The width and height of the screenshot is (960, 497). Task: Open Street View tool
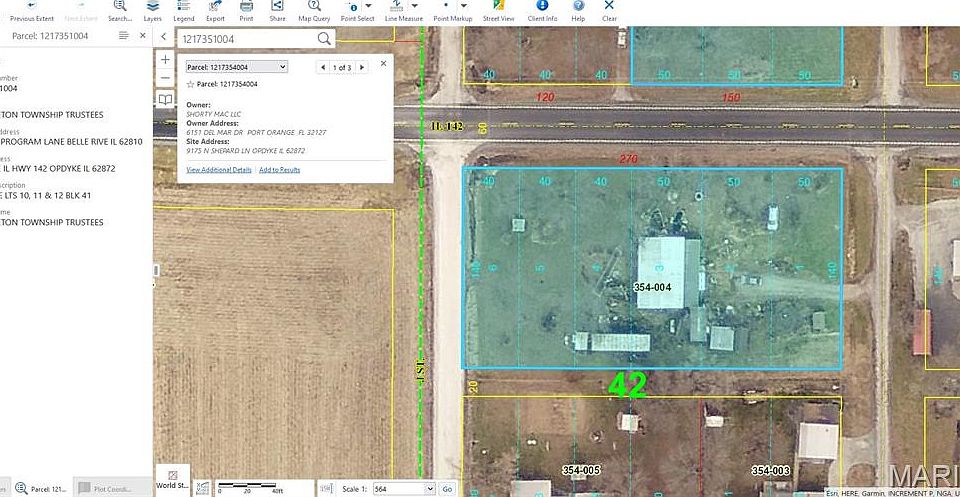(x=499, y=11)
